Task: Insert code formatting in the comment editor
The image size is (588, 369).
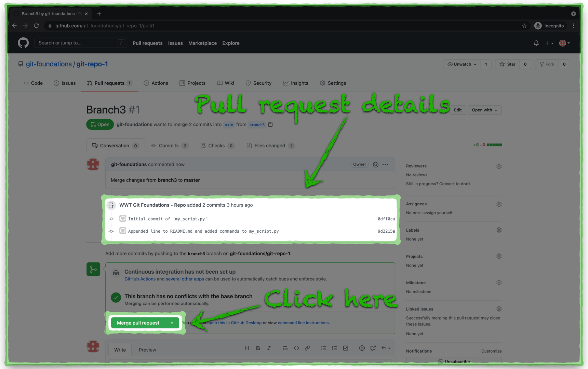Action: point(296,348)
